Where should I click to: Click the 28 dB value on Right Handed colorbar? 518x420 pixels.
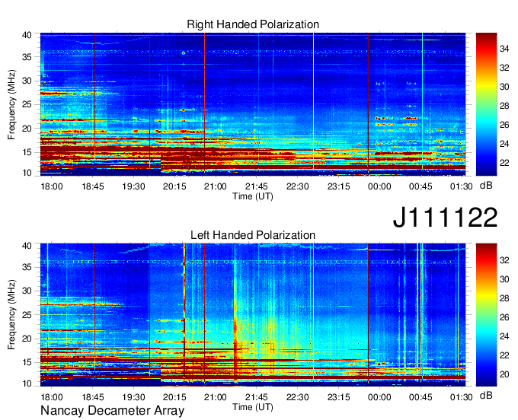(504, 106)
